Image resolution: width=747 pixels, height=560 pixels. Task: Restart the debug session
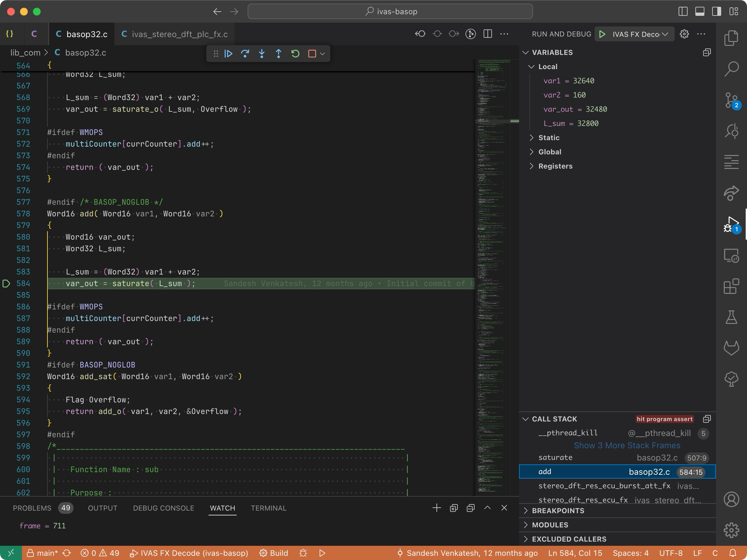pos(295,54)
